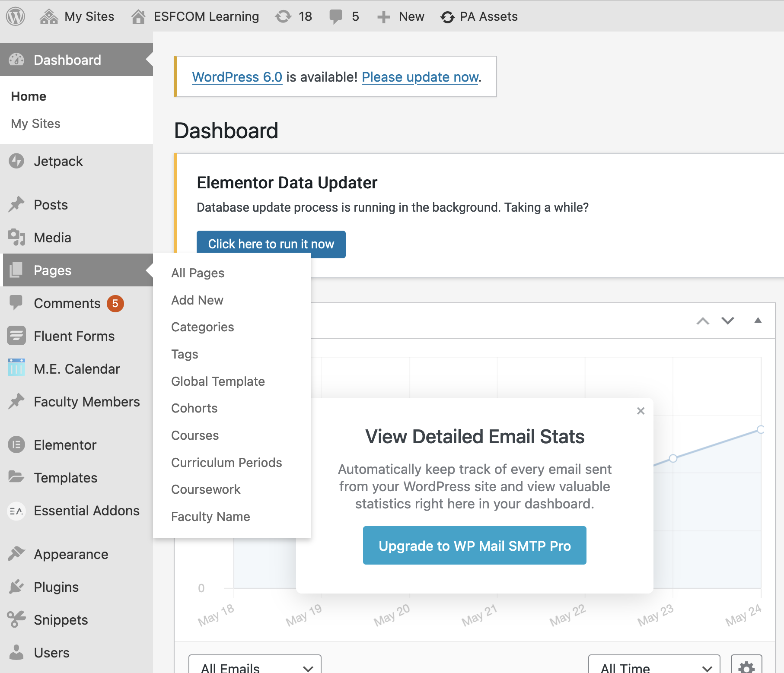This screenshot has height=673, width=784.
Task: Click the May 24 data point on the chart
Action: [x=761, y=429]
